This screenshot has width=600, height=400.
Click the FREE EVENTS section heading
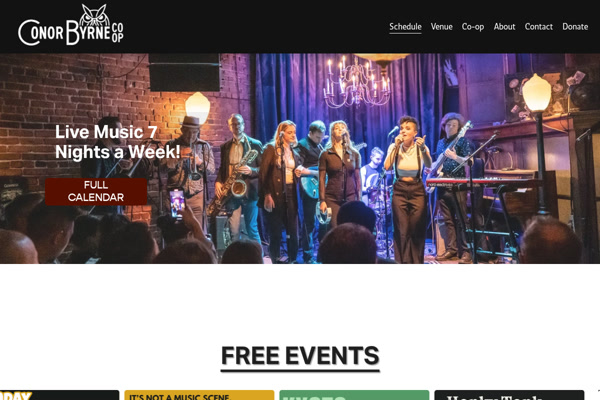coord(300,356)
